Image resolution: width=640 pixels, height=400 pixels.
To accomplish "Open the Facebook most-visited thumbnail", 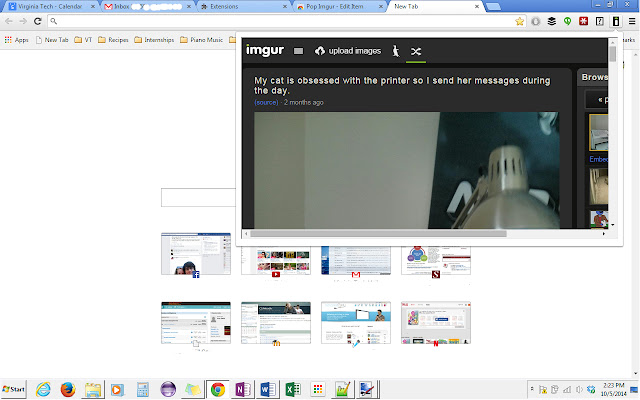I will click(196, 254).
